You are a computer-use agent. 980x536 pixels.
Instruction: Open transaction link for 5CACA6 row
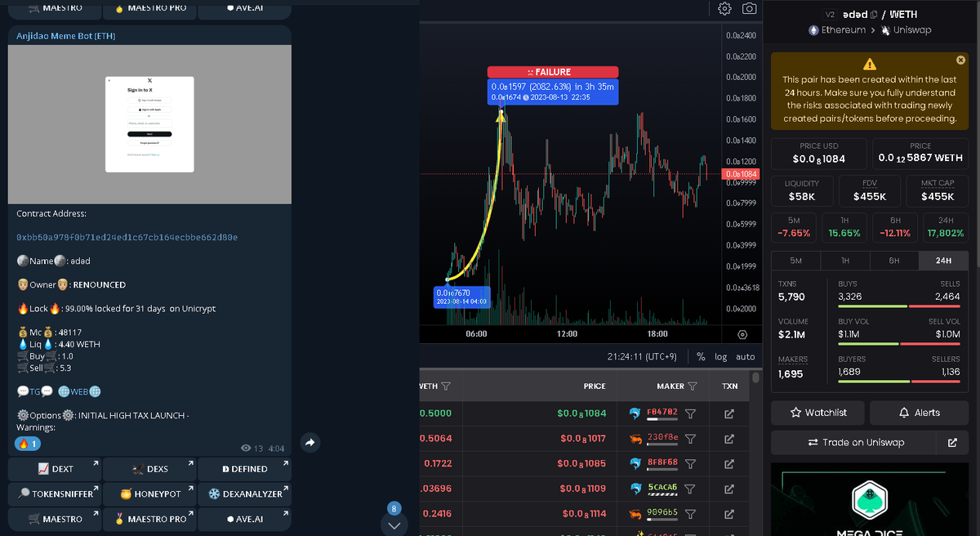pyautogui.click(x=729, y=489)
